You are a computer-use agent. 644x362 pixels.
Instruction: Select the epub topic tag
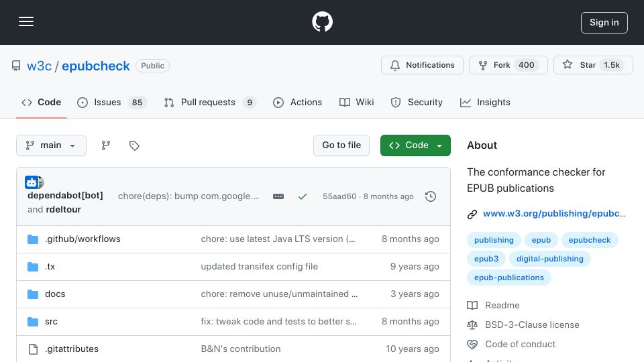(541, 240)
